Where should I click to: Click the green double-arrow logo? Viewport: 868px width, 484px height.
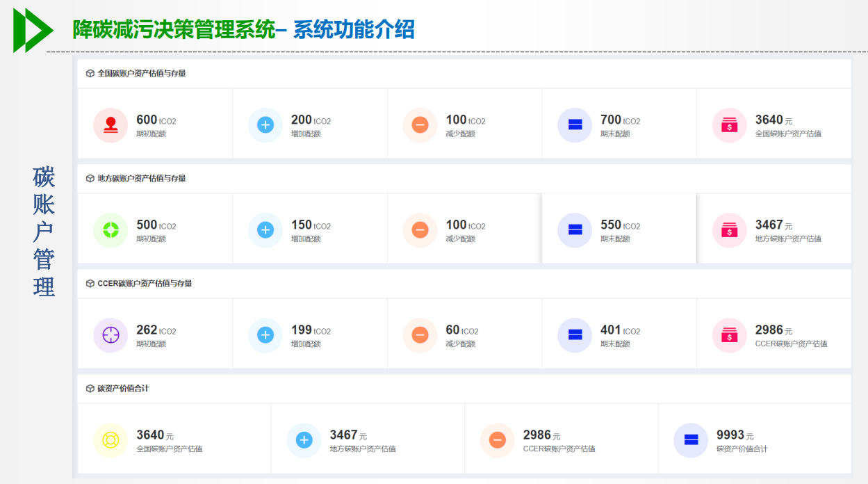pos(33,30)
